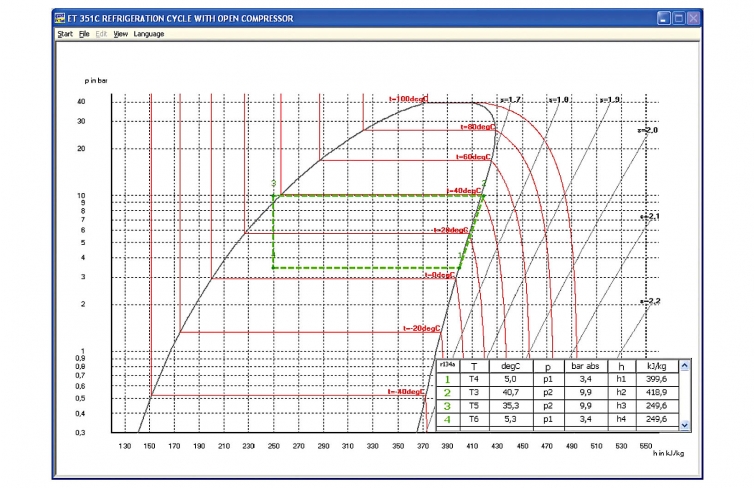
Task: Close the ET 351C application window
Action: point(694,19)
